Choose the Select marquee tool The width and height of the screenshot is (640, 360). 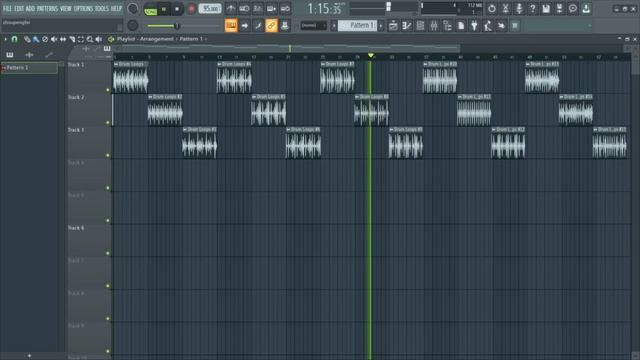pyautogui.click(x=81, y=39)
